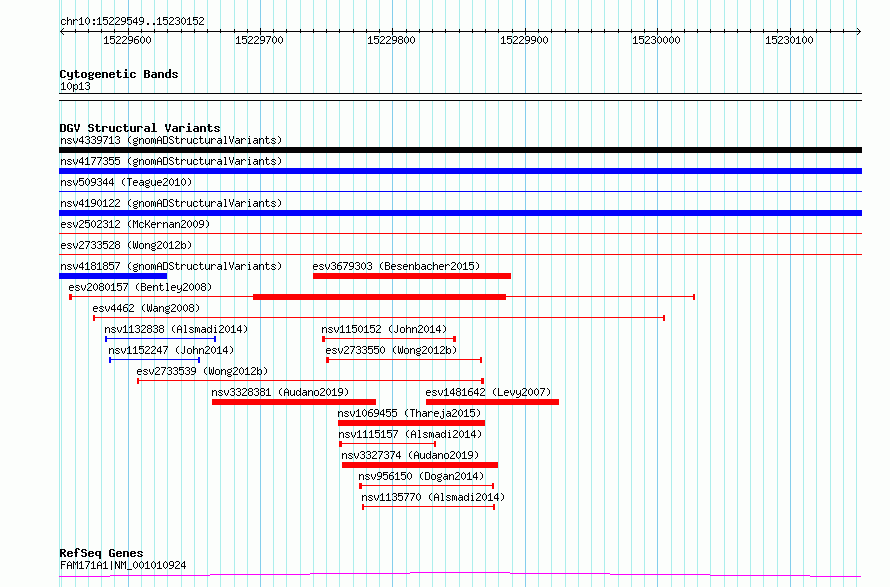Click esv4462 (Wang2008) label
This screenshot has width=890, height=587.
coord(146,308)
